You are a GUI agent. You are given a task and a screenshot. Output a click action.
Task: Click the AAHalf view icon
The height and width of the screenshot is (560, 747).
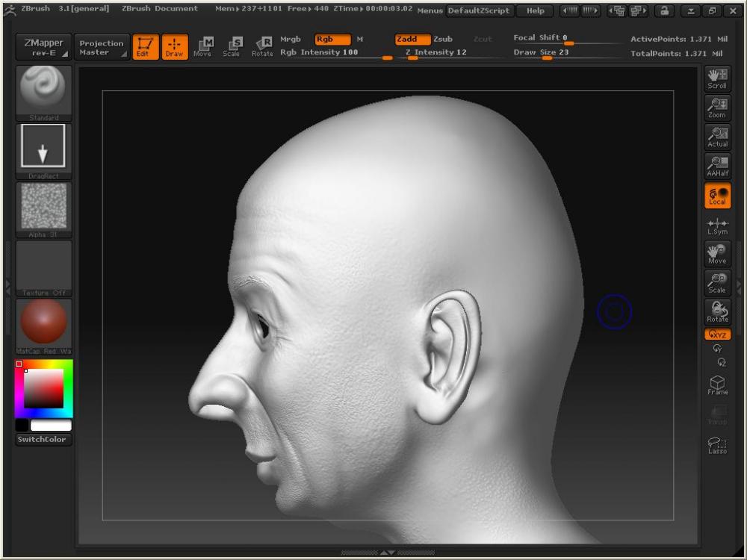tap(717, 167)
